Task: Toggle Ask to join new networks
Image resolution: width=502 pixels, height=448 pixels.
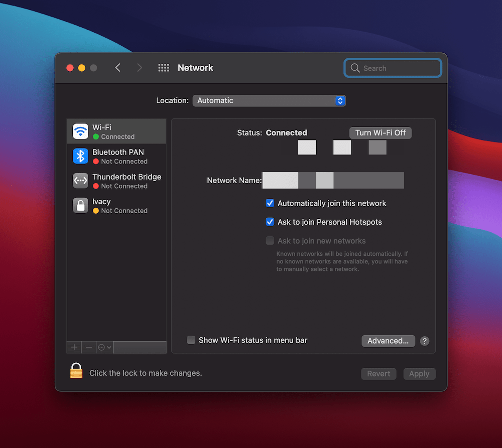Action: (x=270, y=241)
